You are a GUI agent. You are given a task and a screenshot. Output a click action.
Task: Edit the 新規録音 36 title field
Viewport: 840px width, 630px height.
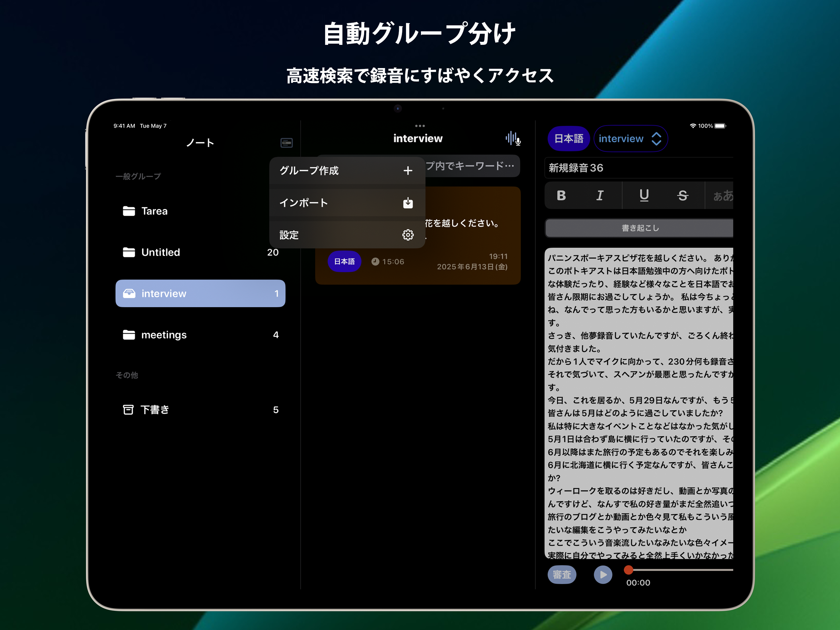pyautogui.click(x=639, y=168)
